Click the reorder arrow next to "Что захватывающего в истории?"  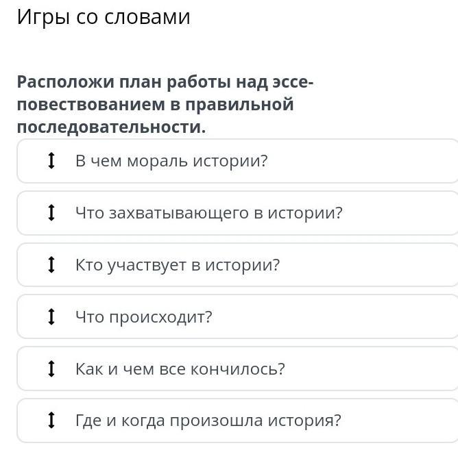pos(51,213)
